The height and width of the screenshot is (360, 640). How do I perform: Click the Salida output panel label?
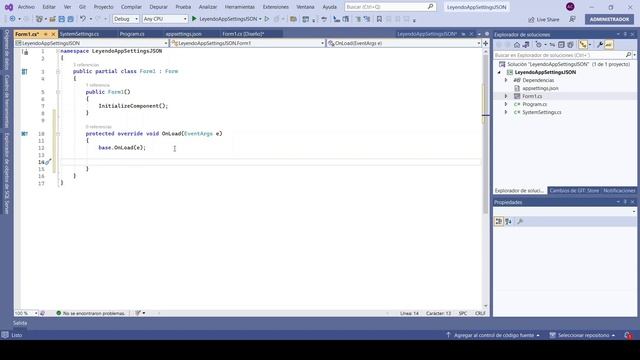tap(20, 323)
